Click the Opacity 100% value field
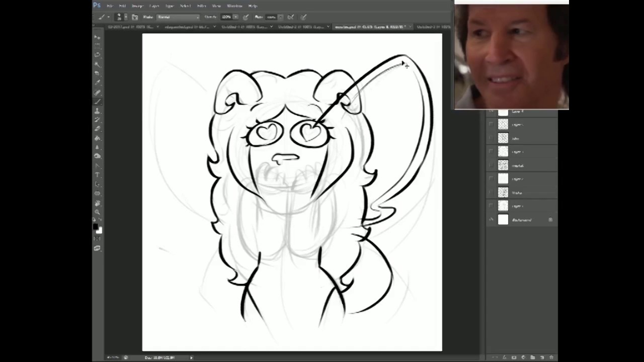Screen dimensions: 644x362 tap(226, 17)
